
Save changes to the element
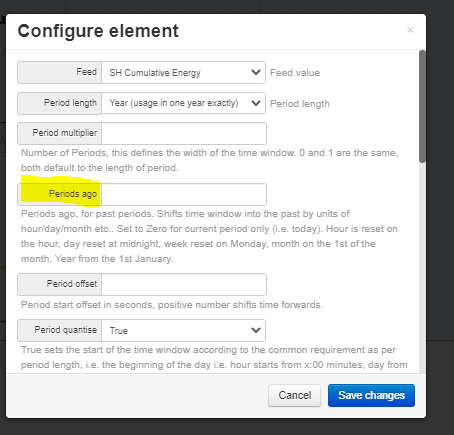point(371,395)
